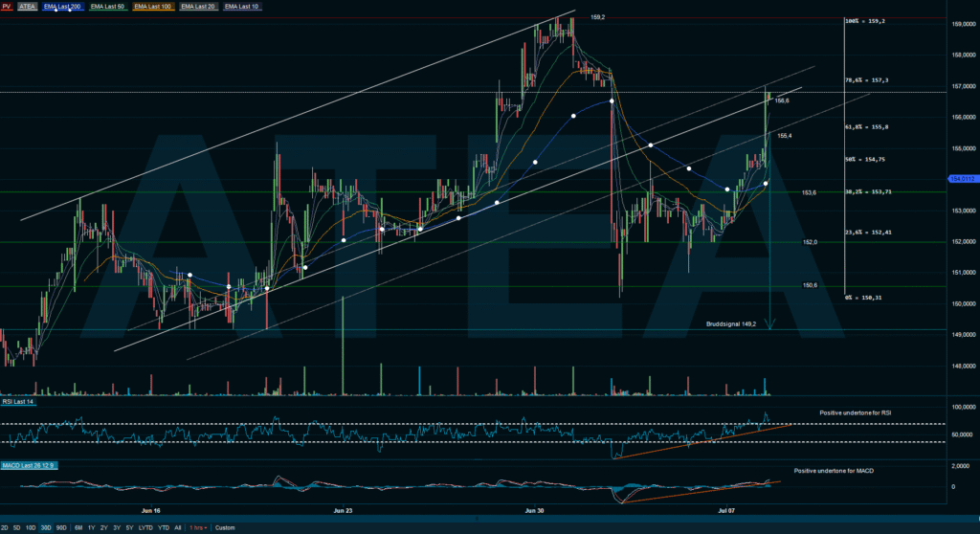
Task: Click the 152,0 support level label
Action: (x=810, y=242)
